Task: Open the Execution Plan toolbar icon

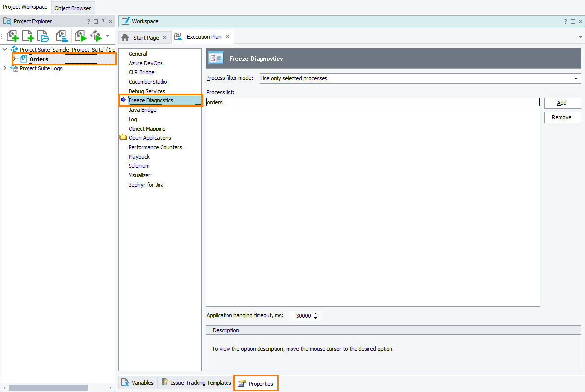Action: 62,36
